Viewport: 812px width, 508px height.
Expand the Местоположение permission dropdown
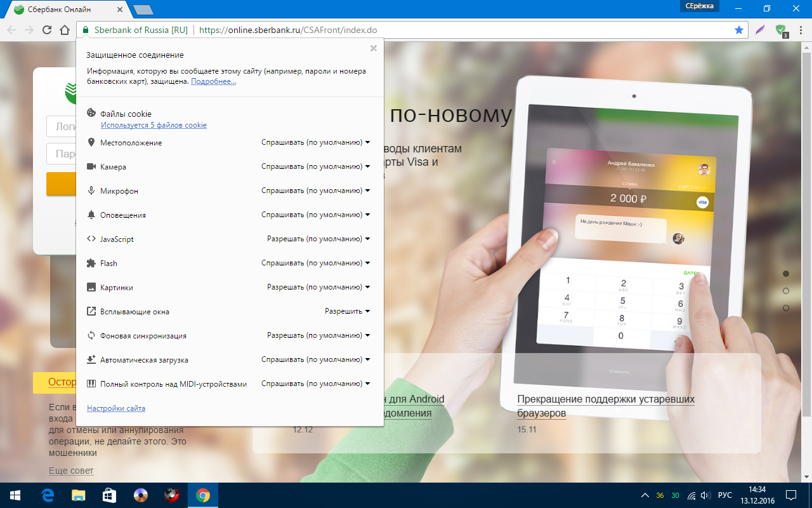315,143
